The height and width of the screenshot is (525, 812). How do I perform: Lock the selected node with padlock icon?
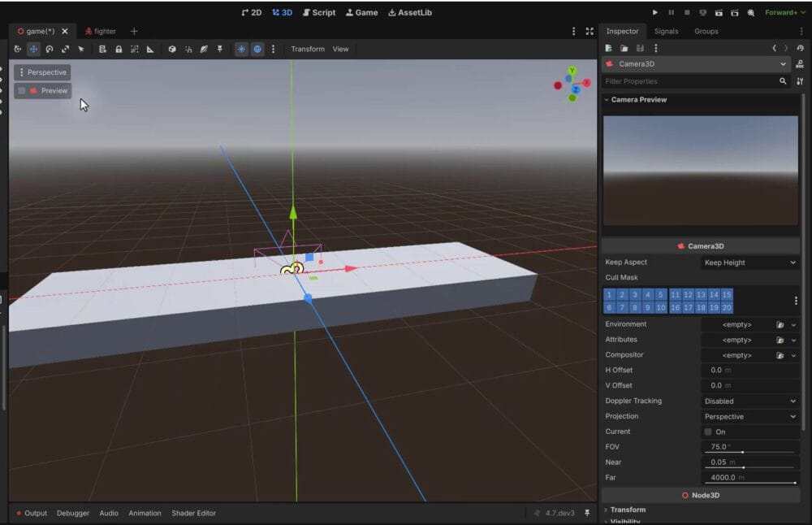pyautogui.click(x=119, y=50)
